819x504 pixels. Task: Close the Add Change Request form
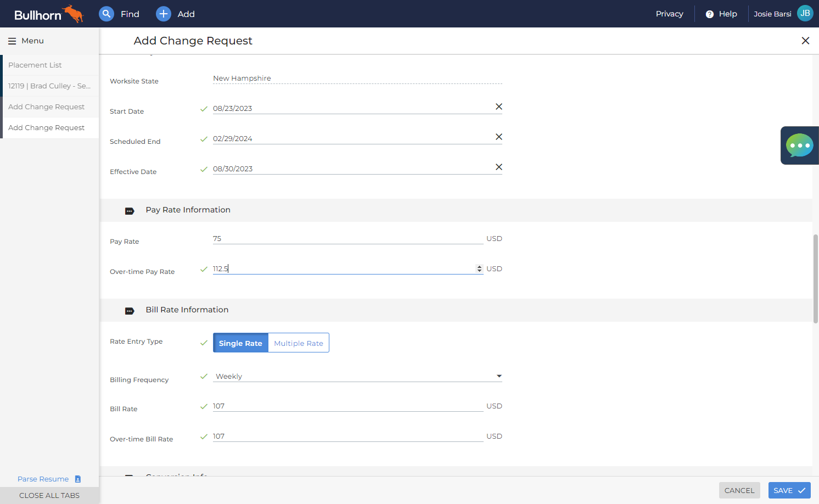point(805,41)
